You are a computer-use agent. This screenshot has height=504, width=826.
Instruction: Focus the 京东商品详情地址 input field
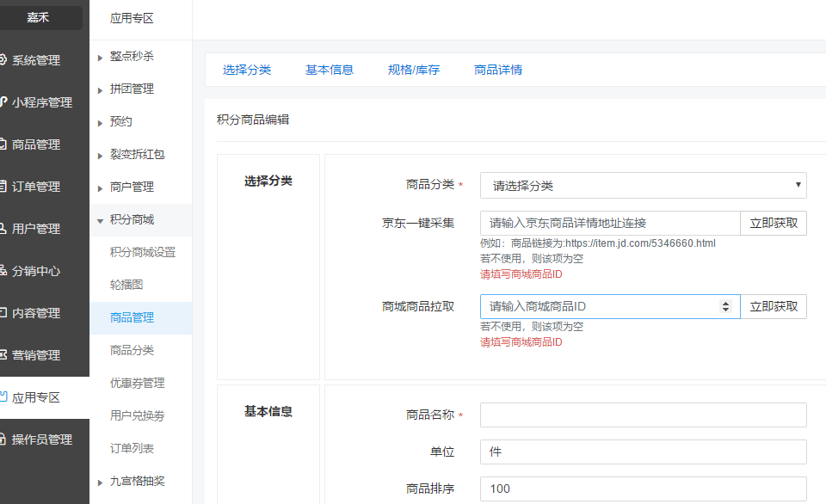610,224
